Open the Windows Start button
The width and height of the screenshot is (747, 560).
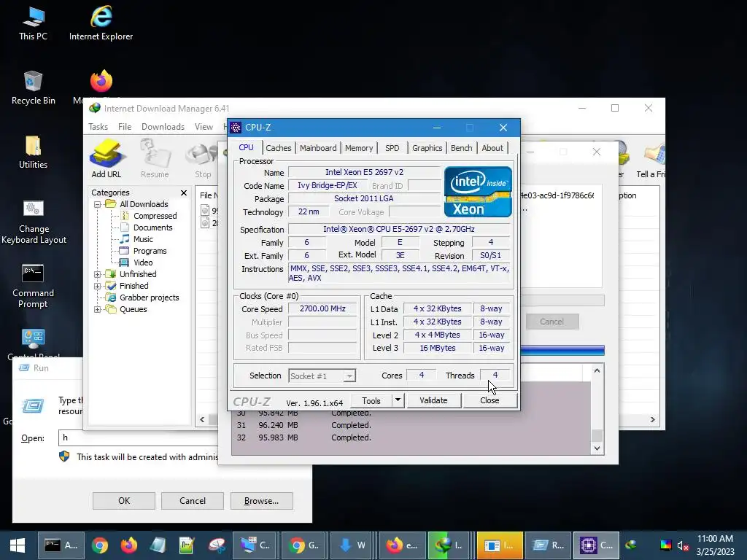[x=18, y=545]
